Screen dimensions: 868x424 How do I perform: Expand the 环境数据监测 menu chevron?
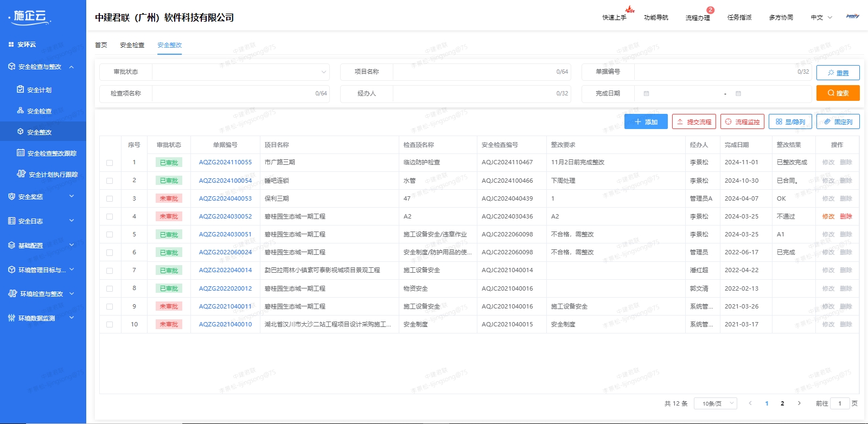pyautogui.click(x=72, y=318)
